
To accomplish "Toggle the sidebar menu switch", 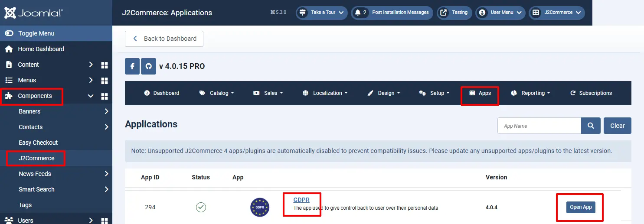I will (9, 33).
